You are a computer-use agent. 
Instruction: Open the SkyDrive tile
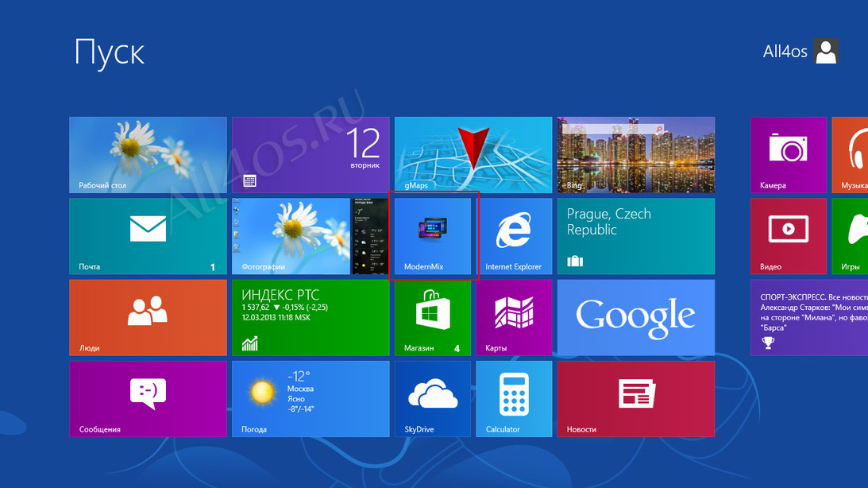[433, 399]
